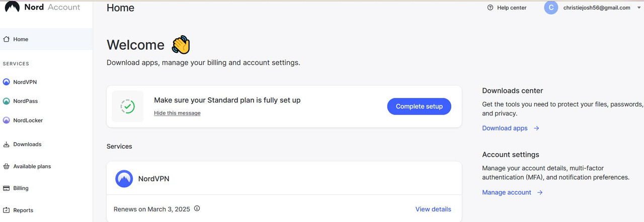Click the user avatar circle
Image resolution: width=644 pixels, height=222 pixels.
pos(551,8)
